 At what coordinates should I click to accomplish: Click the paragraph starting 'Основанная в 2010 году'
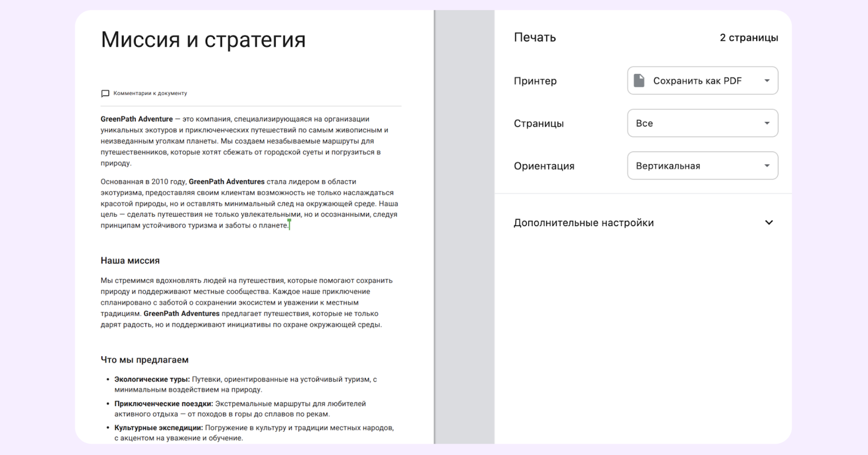click(x=250, y=204)
